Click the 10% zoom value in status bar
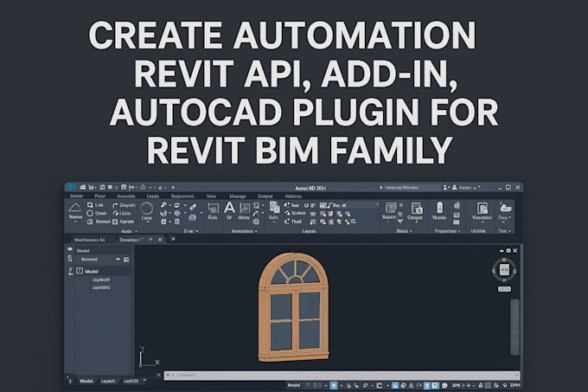 click(x=456, y=385)
